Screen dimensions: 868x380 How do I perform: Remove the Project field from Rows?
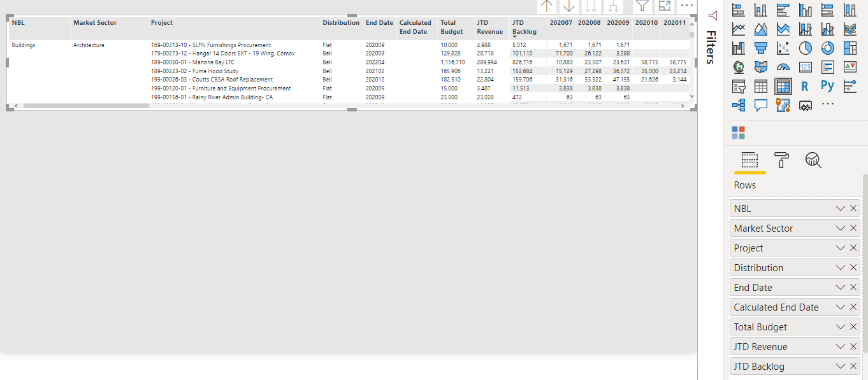(x=853, y=248)
